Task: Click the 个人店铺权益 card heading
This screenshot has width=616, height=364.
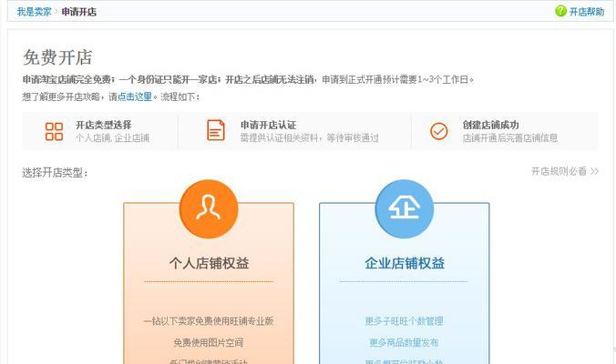Action: pos(209,263)
